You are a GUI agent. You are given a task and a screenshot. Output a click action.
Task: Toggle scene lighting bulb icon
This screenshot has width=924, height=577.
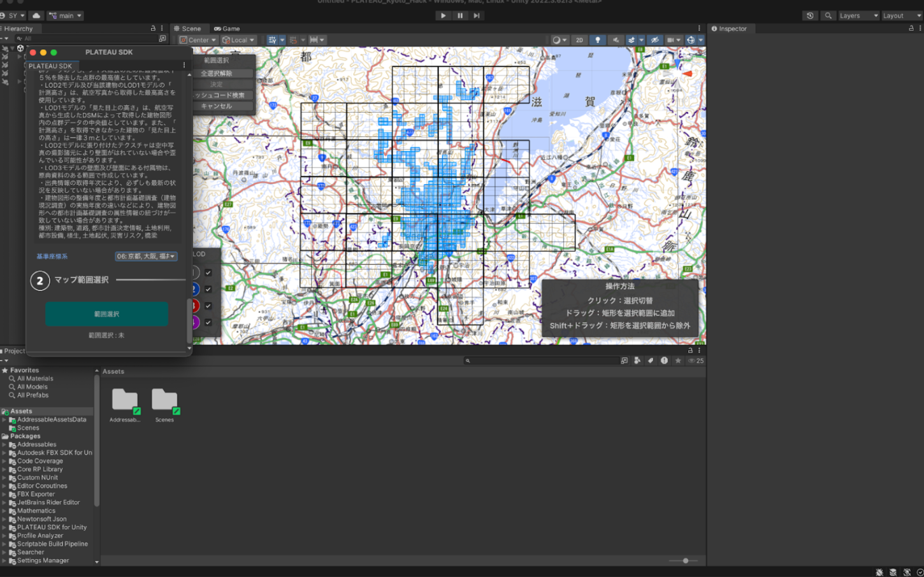click(x=597, y=40)
